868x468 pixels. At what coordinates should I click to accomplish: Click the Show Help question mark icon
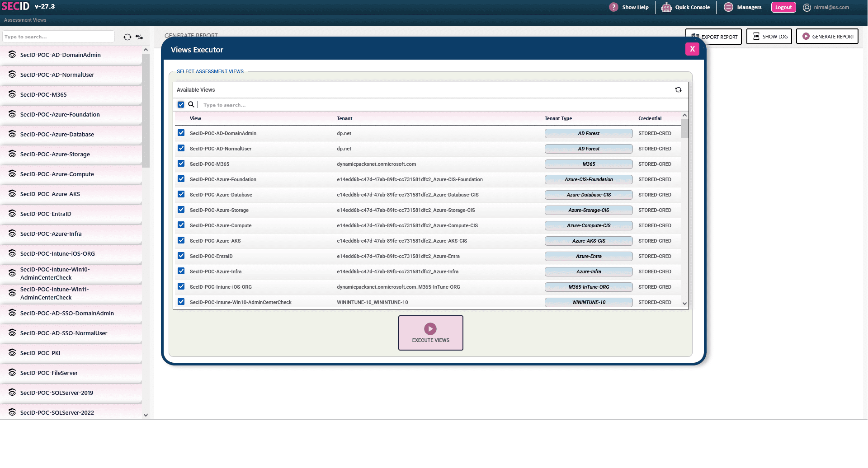point(613,7)
